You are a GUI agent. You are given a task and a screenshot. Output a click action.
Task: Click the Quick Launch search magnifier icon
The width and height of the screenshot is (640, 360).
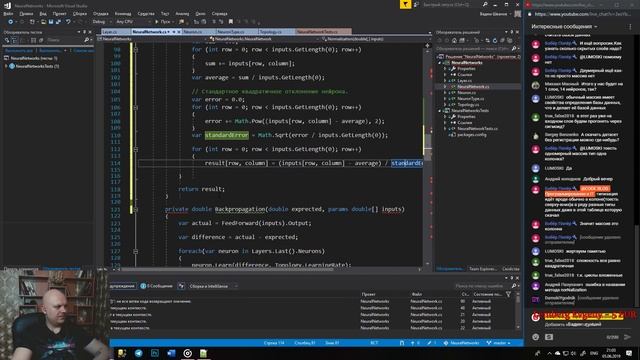(484, 4)
